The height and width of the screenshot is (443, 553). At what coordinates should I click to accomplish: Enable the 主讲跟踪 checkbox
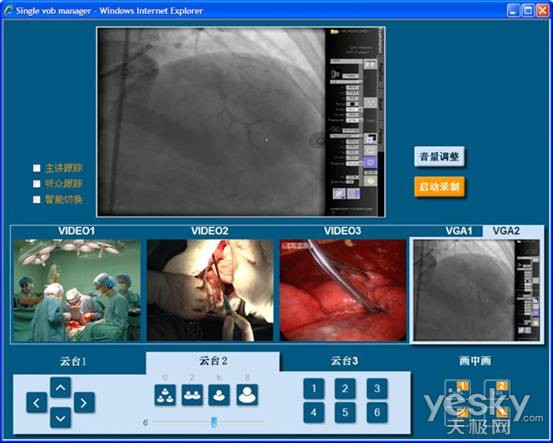[37, 168]
